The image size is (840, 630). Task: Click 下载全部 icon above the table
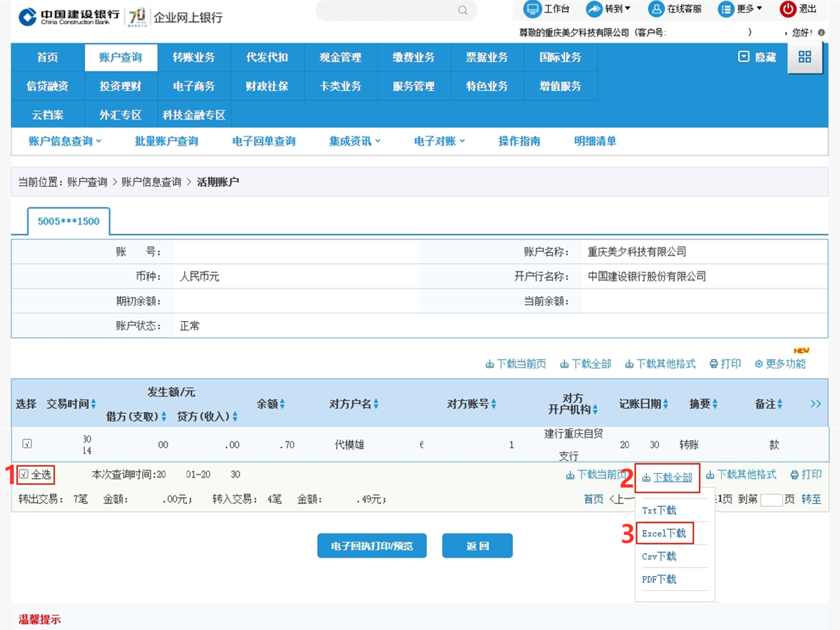(564, 364)
